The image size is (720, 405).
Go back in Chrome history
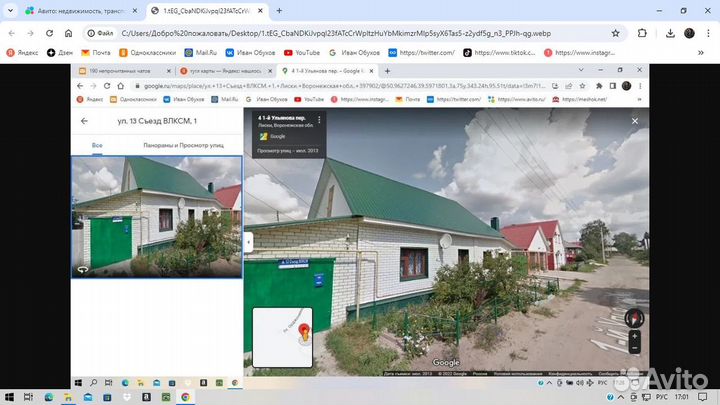[11, 34]
